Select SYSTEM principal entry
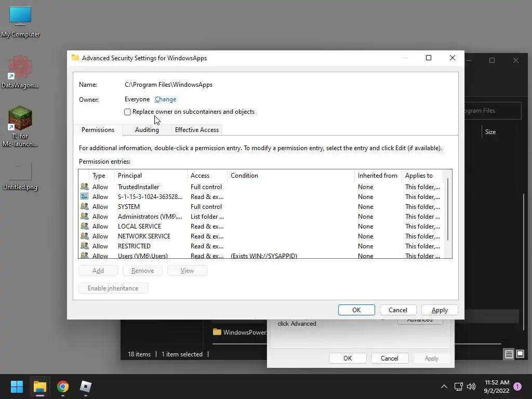The height and width of the screenshot is (399, 532). pyautogui.click(x=129, y=206)
